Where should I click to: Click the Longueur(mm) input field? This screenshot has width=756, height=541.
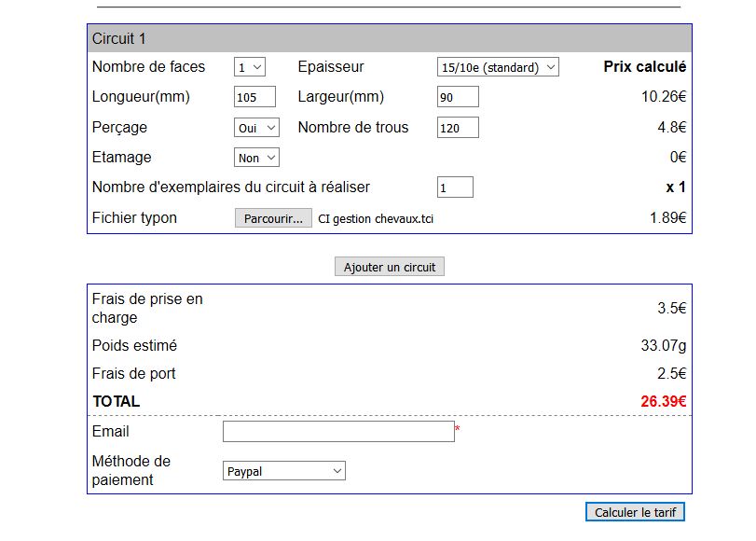(x=254, y=97)
